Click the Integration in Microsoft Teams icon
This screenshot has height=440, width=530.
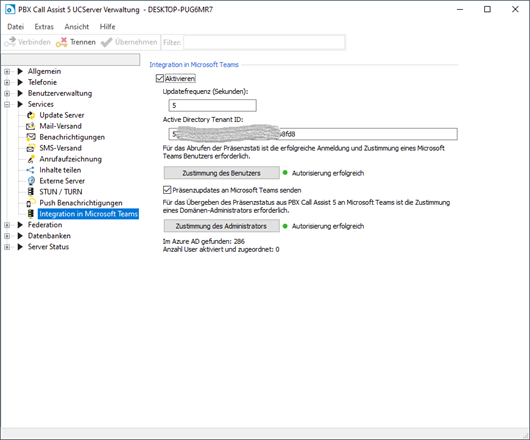click(31, 214)
